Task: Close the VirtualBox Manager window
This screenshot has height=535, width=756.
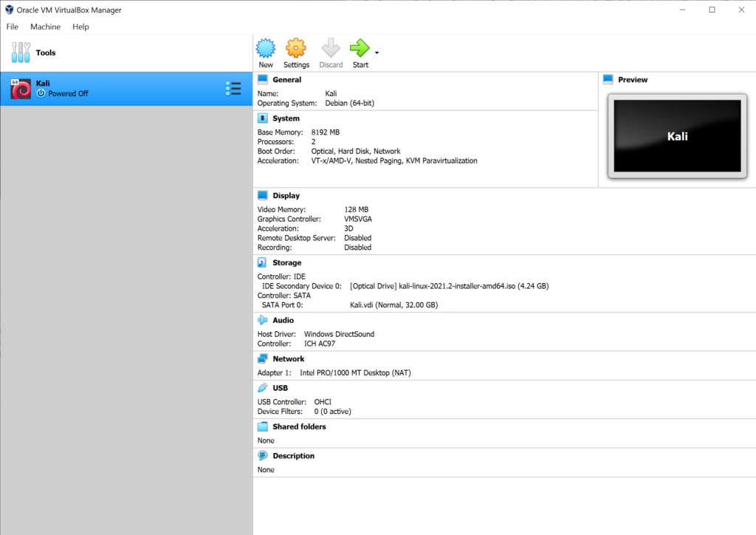Action: [741, 10]
